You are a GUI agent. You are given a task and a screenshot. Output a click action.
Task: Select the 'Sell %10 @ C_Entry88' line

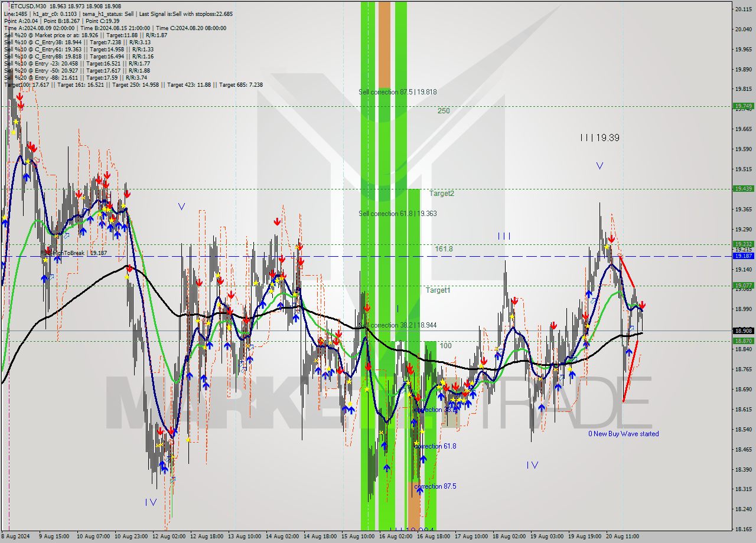(x=79, y=56)
